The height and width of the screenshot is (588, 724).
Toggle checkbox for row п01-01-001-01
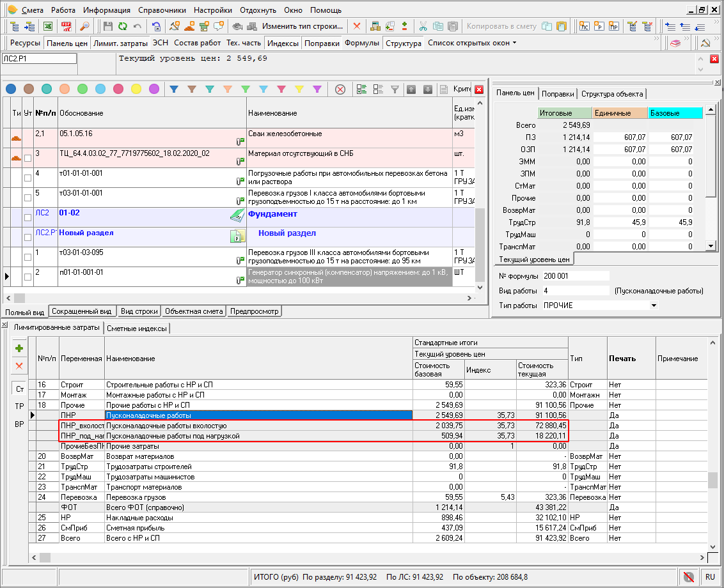(x=28, y=277)
